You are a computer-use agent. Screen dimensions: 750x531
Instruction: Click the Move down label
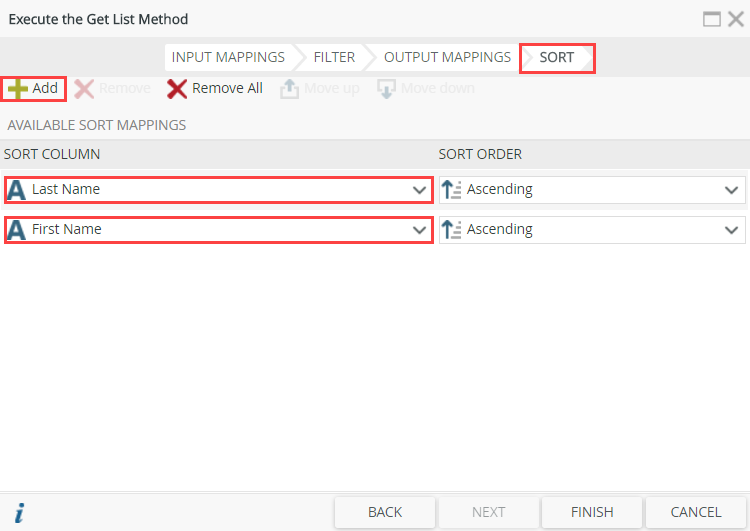[x=438, y=88]
